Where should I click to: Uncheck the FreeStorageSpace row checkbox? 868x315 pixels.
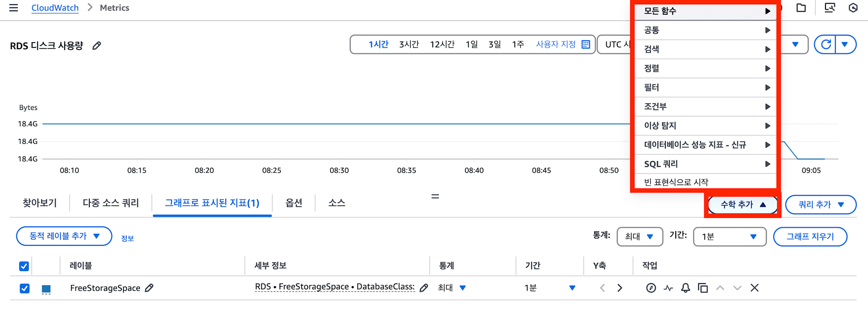24,288
